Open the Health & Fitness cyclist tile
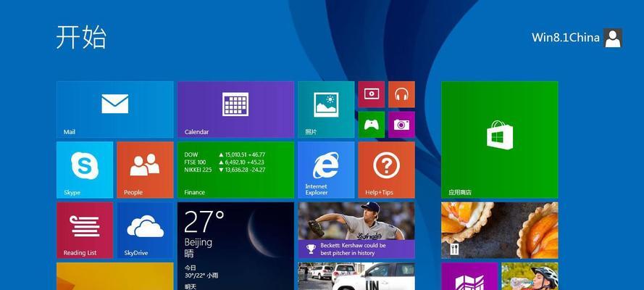The width and height of the screenshot is (644, 290). [530, 276]
